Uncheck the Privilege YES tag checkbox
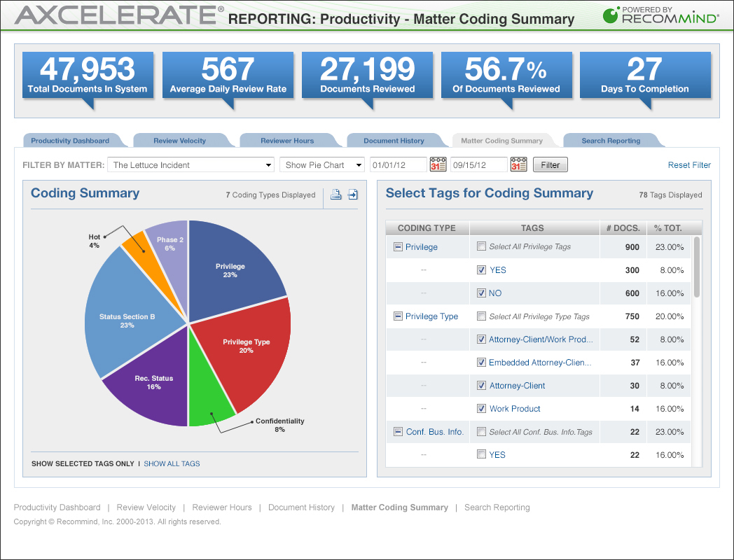The width and height of the screenshot is (734, 560). (481, 270)
